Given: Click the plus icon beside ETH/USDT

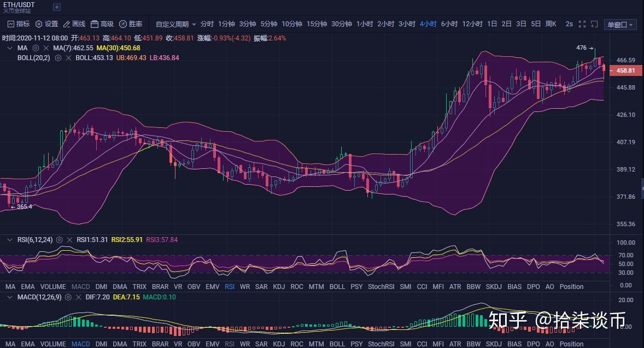Looking at the screenshot, I should coord(57,7).
